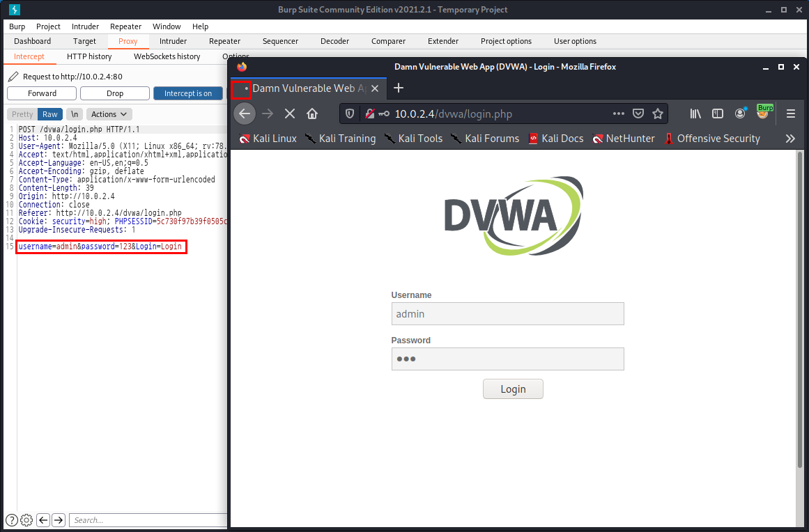
Task: Open the Project menu
Action: tap(49, 26)
